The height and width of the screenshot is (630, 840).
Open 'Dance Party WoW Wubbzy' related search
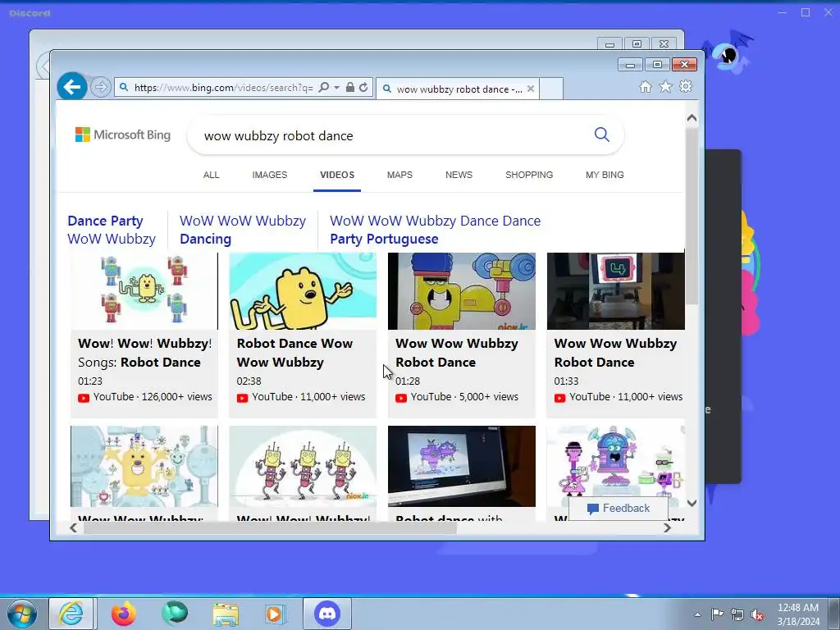click(x=112, y=230)
